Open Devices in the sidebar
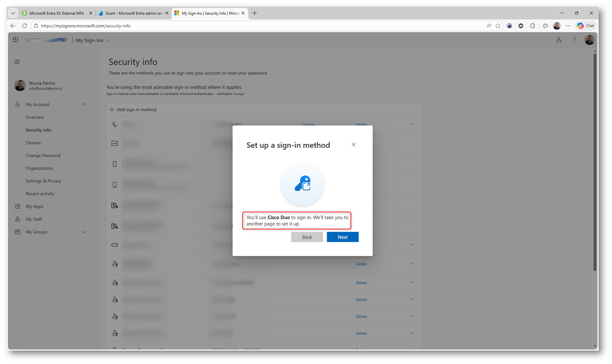612x364 pixels. (x=33, y=143)
